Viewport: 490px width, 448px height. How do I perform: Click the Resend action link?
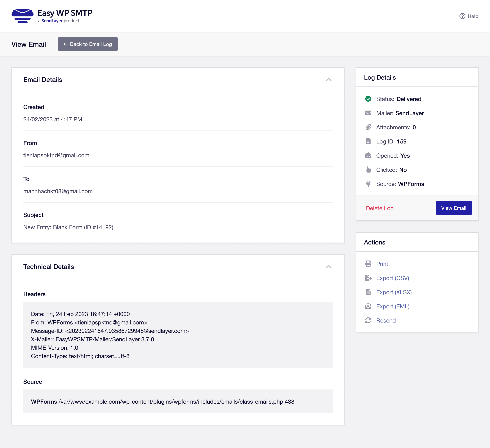click(386, 320)
